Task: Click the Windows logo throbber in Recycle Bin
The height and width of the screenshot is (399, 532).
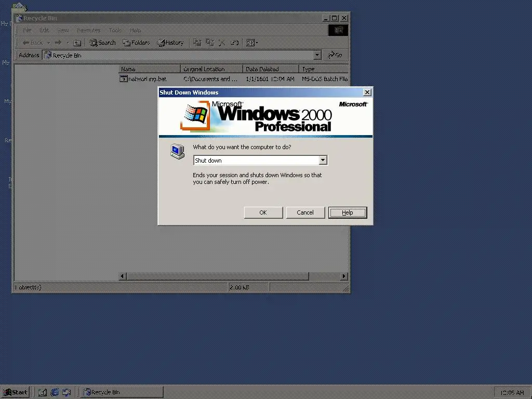Action: click(x=338, y=30)
